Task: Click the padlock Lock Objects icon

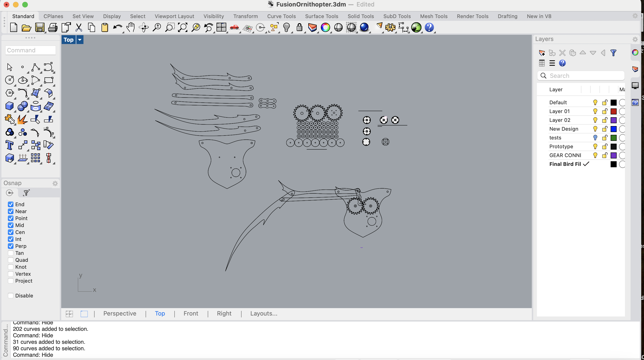Action: click(x=299, y=27)
